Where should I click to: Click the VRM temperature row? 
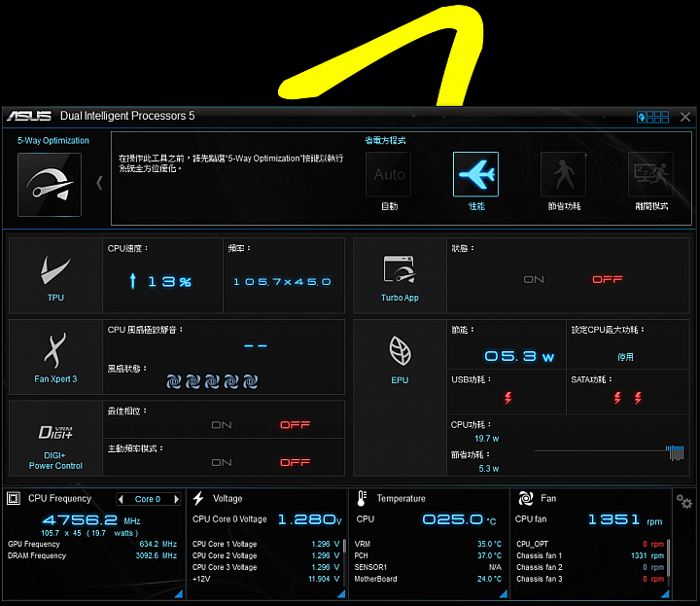tap(428, 545)
